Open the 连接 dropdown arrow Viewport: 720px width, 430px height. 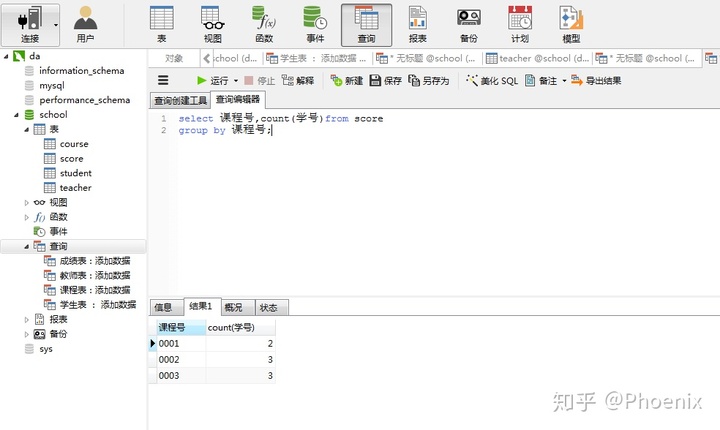coord(56,25)
